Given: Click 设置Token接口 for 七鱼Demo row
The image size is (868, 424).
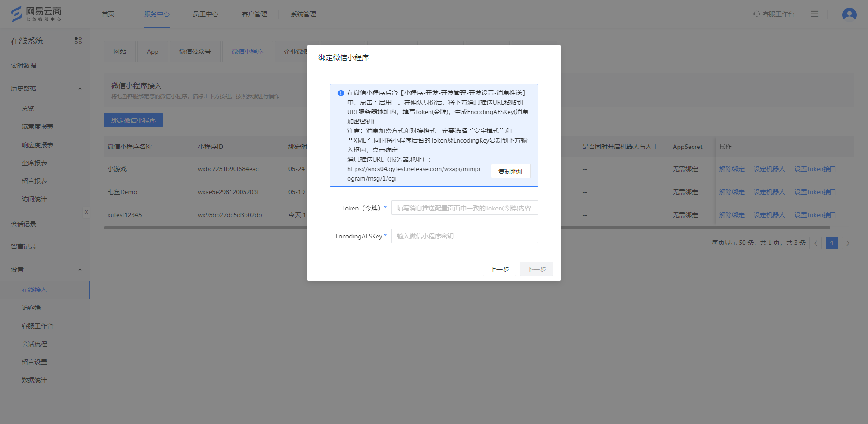Looking at the screenshot, I should (x=815, y=192).
